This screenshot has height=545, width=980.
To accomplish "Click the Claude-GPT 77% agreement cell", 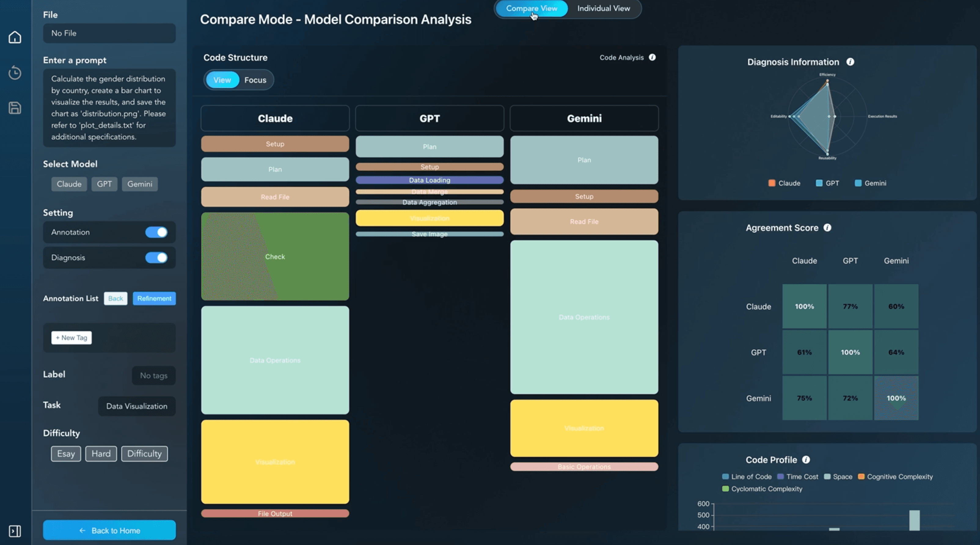I will point(850,306).
